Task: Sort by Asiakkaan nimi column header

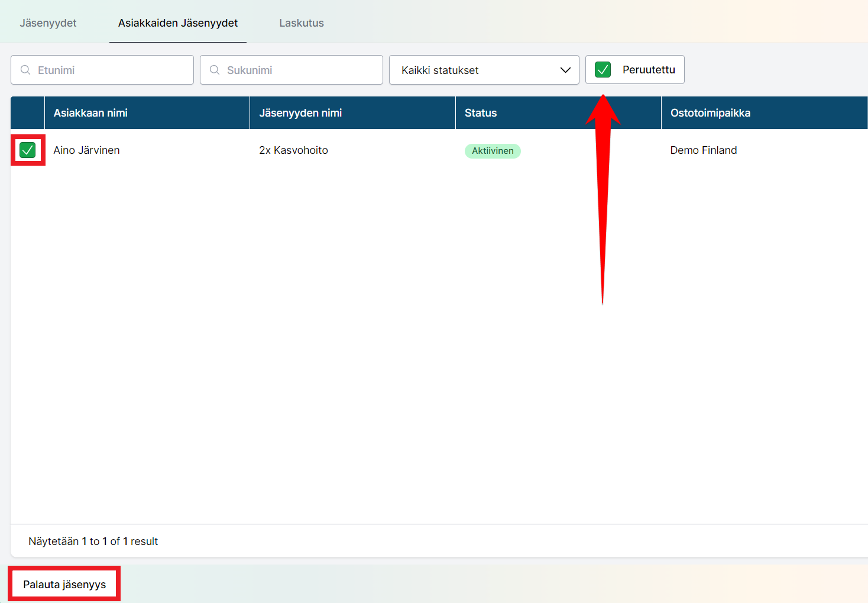Action: pyautogui.click(x=90, y=113)
